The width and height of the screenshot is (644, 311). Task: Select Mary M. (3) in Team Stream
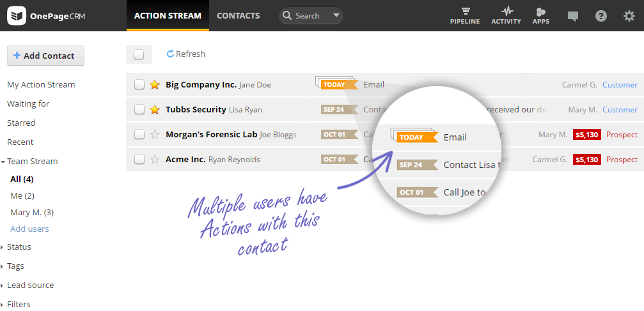coord(32,213)
